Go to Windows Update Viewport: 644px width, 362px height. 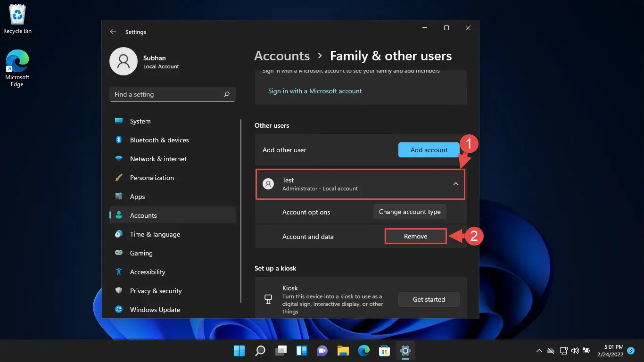pos(173,310)
